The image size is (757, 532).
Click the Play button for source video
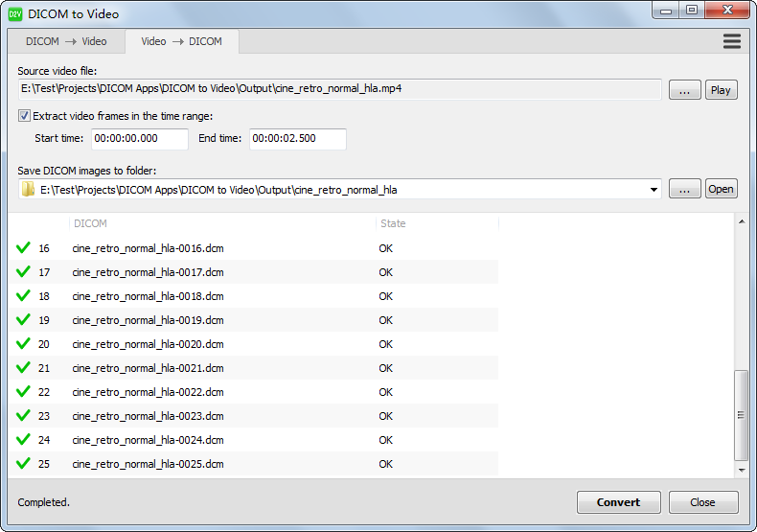[721, 90]
